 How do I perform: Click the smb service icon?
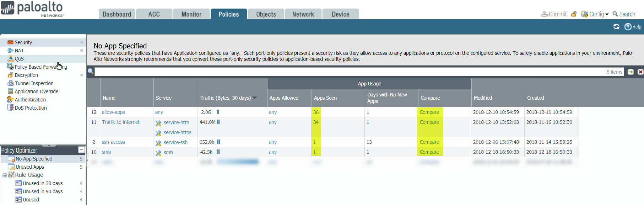[x=158, y=153]
